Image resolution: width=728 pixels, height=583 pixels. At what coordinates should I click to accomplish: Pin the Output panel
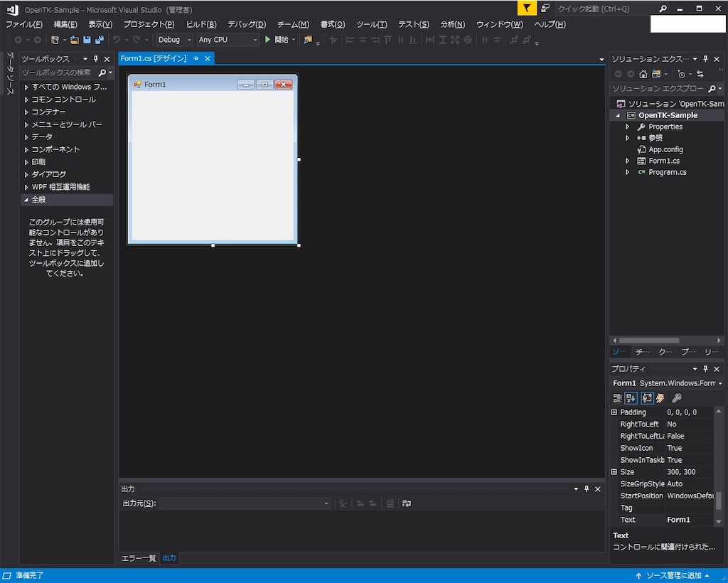pos(587,488)
